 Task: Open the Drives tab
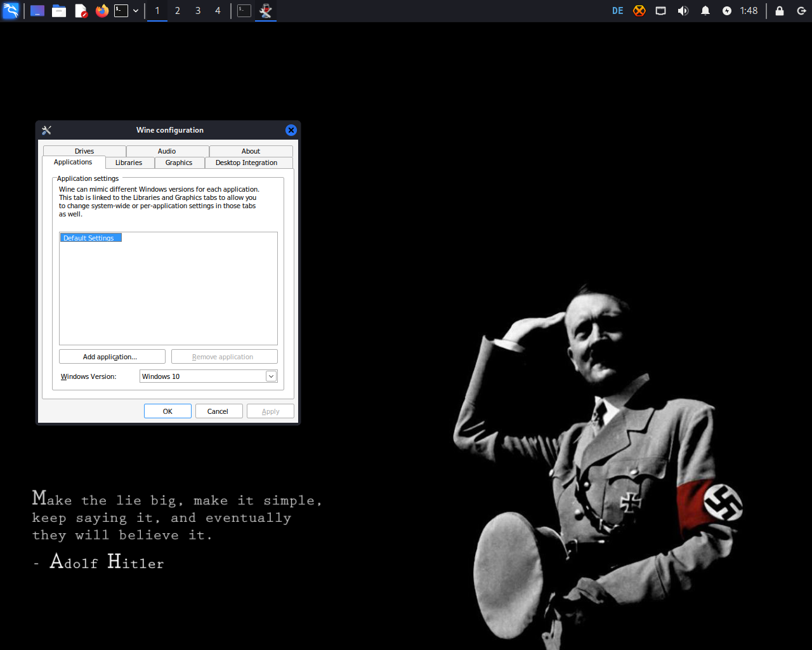84,151
